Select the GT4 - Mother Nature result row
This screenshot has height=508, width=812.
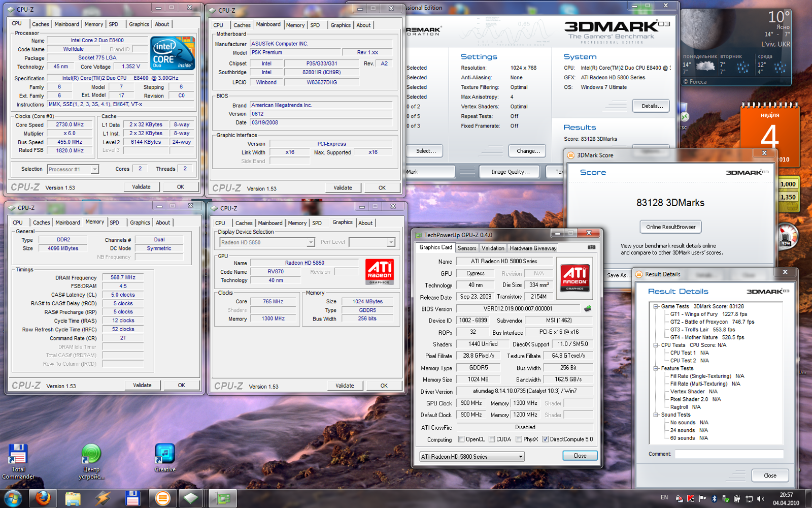coord(707,337)
